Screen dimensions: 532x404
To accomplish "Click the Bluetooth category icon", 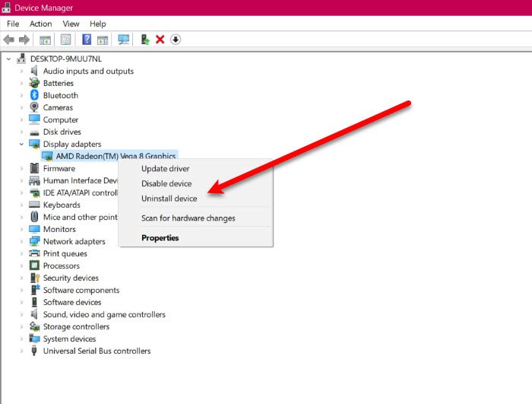I will coord(34,95).
